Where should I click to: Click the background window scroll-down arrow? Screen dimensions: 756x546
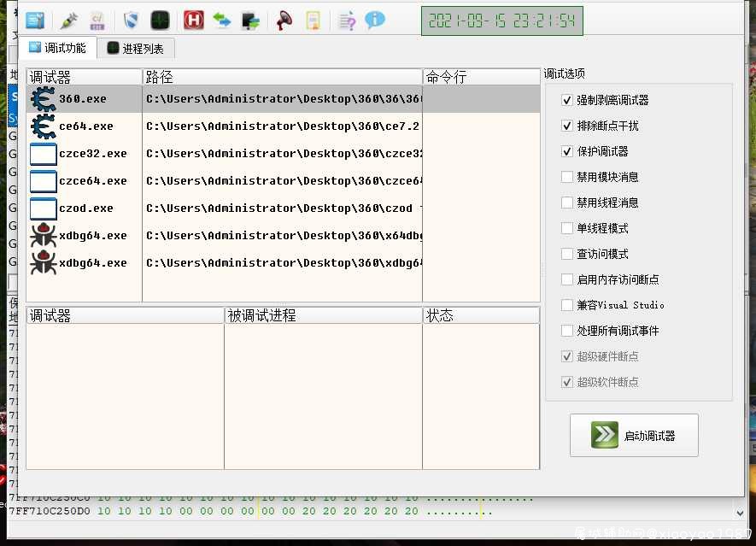740,514
